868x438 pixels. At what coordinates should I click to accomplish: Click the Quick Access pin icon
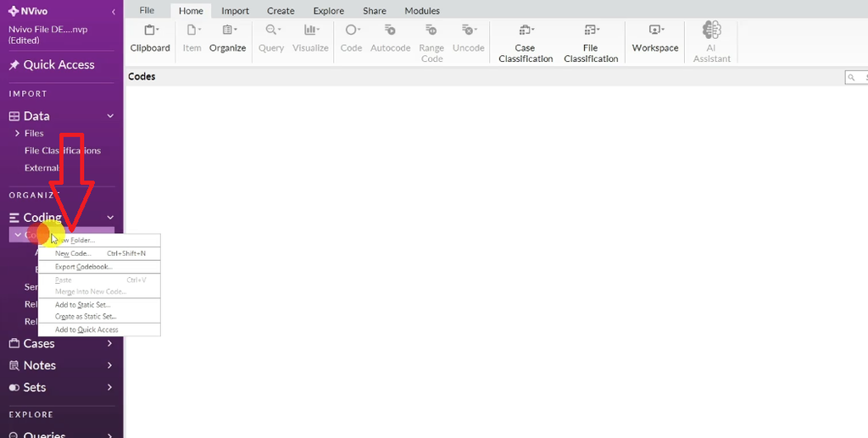[14, 65]
